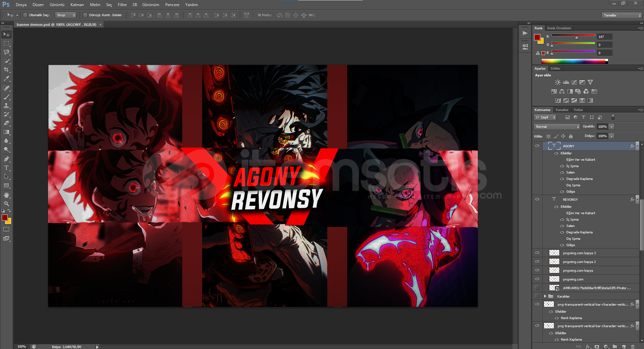The image size is (644, 349).
Task: Click the opacity value field
Action: point(602,127)
